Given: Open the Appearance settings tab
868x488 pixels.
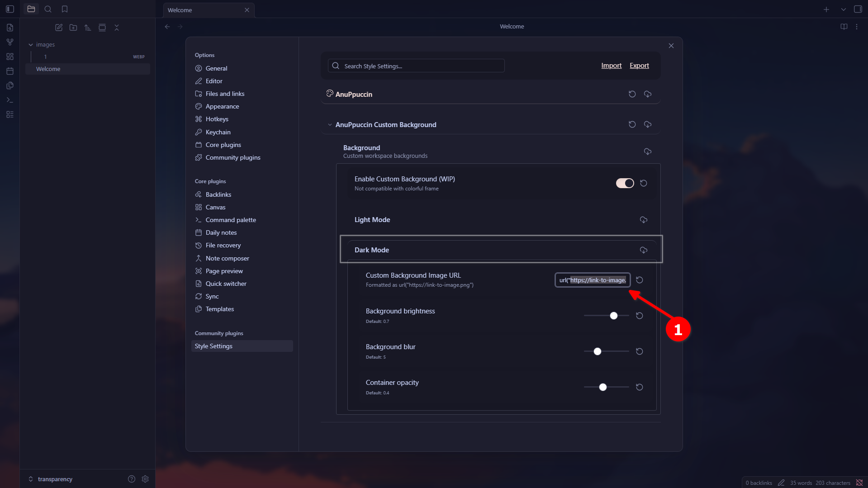Looking at the screenshot, I should (x=222, y=106).
